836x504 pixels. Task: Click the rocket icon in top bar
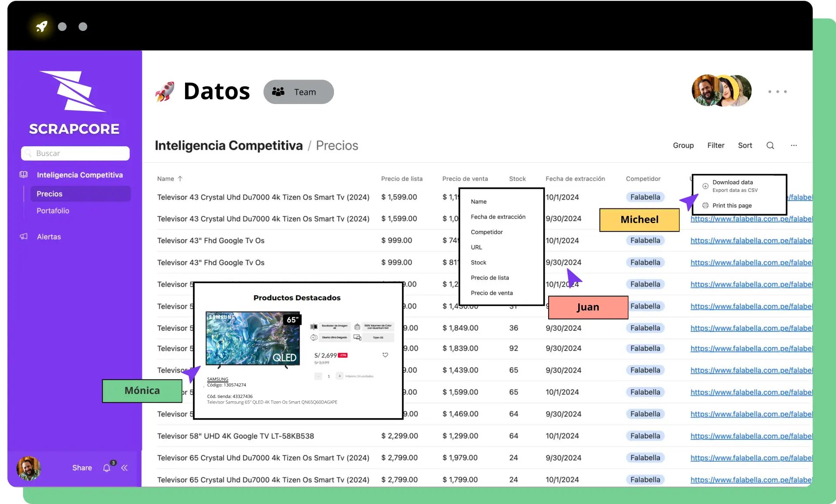click(42, 27)
